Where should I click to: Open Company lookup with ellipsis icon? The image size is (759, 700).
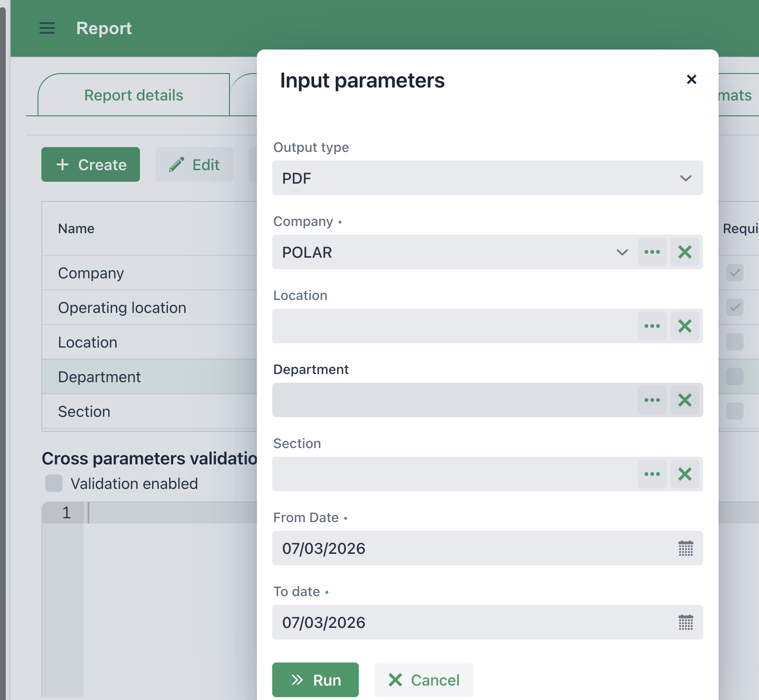coord(652,252)
